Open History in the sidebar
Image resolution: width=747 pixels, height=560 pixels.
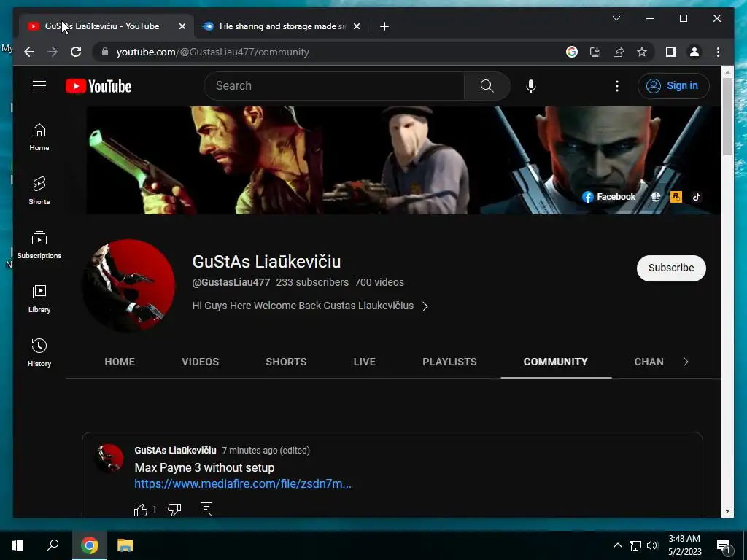coord(39,352)
